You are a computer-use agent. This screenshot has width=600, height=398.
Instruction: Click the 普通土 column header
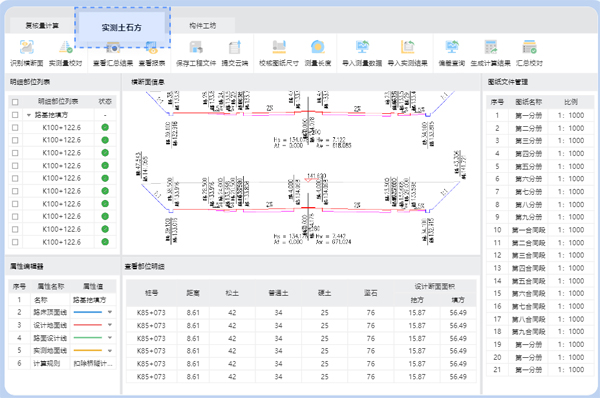(279, 293)
